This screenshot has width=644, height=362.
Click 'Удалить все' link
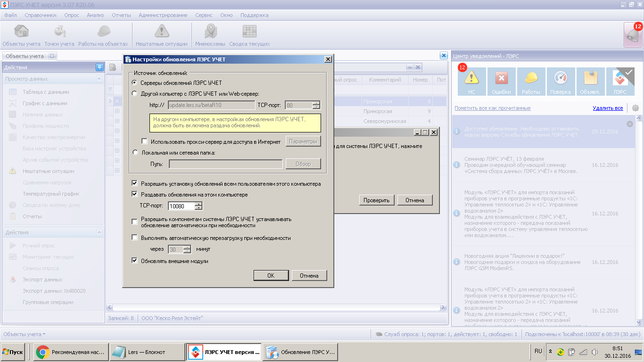coord(608,108)
